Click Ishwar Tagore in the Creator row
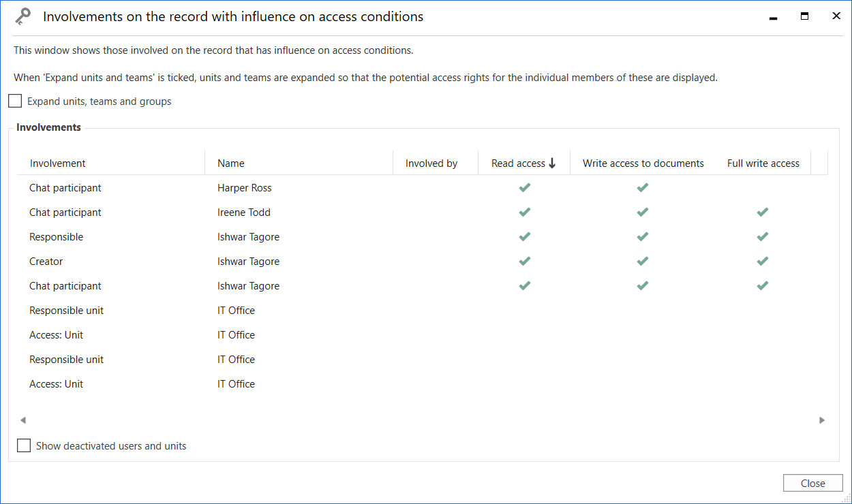The height and width of the screenshot is (504, 852). pos(248,262)
